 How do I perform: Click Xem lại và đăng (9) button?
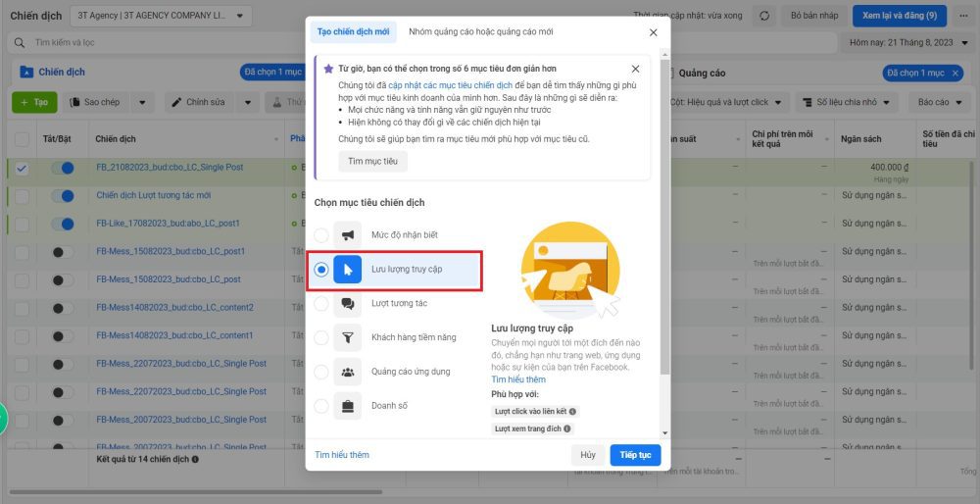[x=899, y=16]
